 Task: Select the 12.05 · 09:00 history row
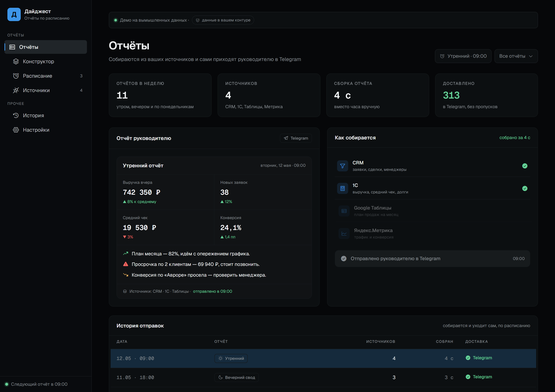[x=323, y=358]
